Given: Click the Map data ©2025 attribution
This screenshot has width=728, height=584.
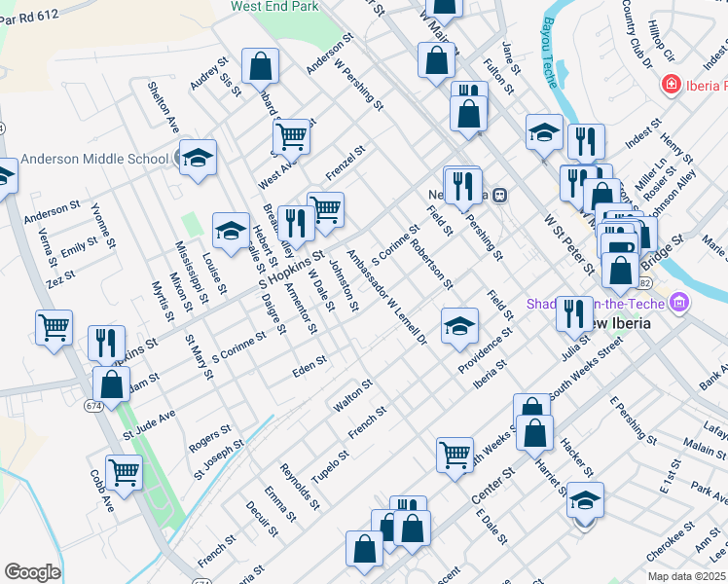Looking at the screenshot, I should 687,576.
